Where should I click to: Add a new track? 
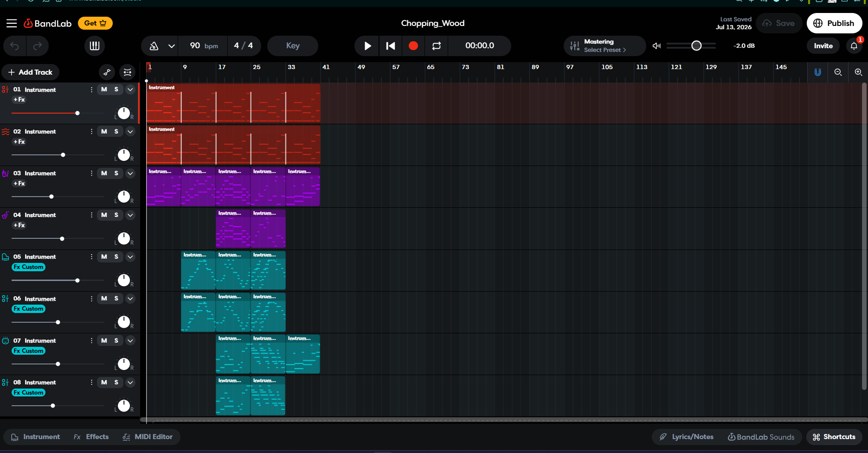31,72
